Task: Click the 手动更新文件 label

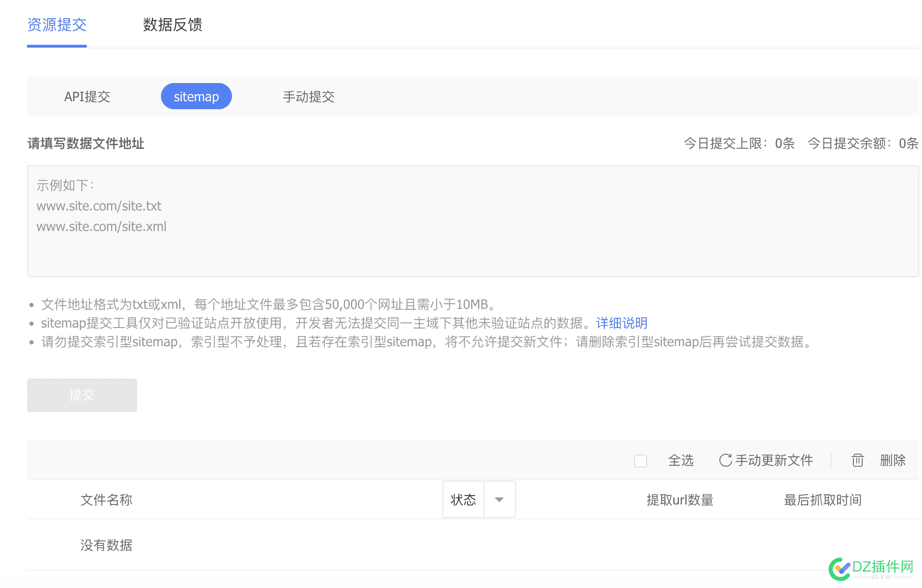Action: point(774,461)
